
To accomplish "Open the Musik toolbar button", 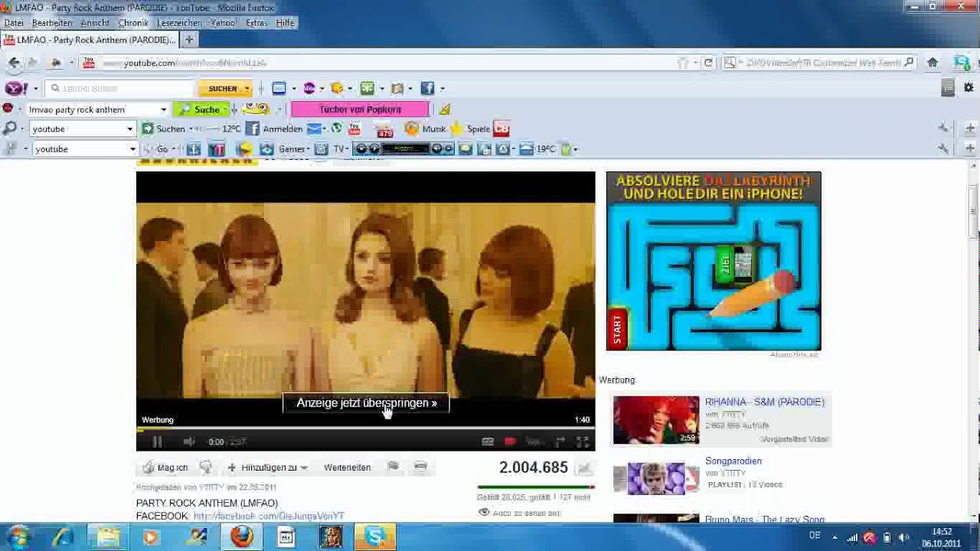I will (425, 129).
